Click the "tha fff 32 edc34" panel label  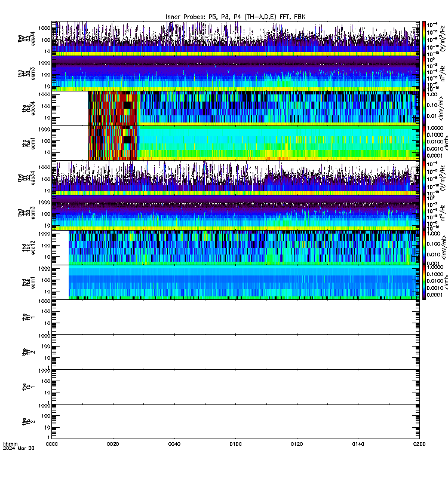26,38
